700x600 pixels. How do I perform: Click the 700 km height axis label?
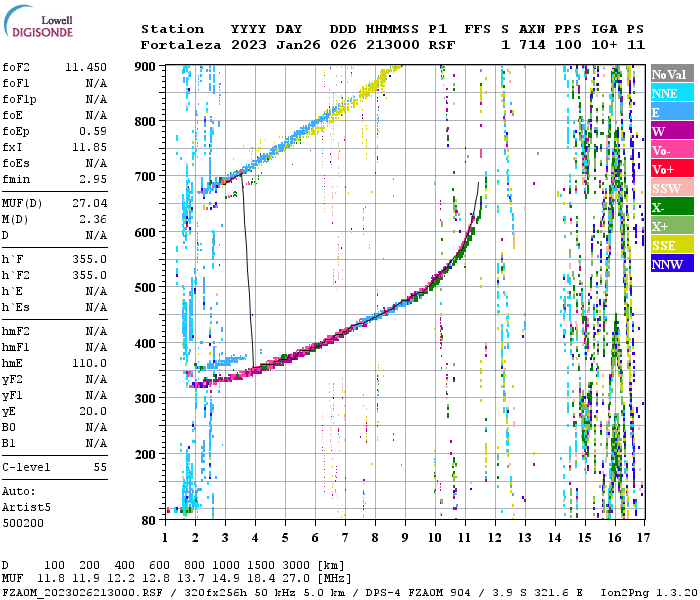[145, 177]
